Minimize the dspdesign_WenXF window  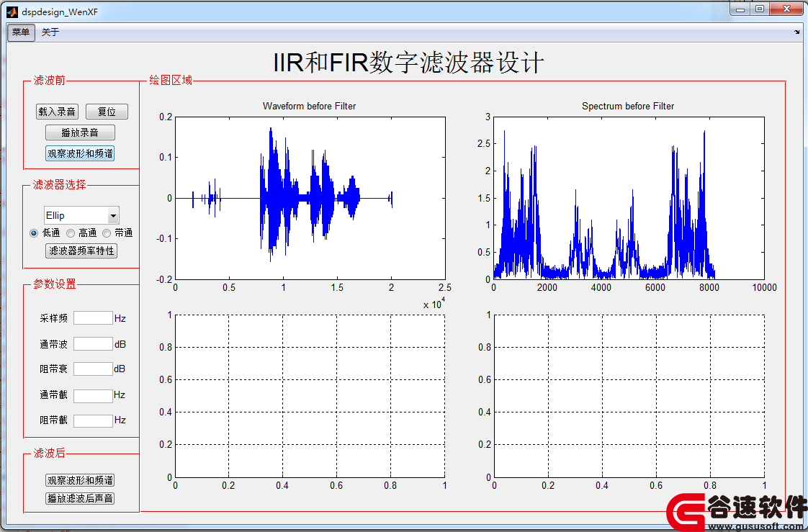740,9
